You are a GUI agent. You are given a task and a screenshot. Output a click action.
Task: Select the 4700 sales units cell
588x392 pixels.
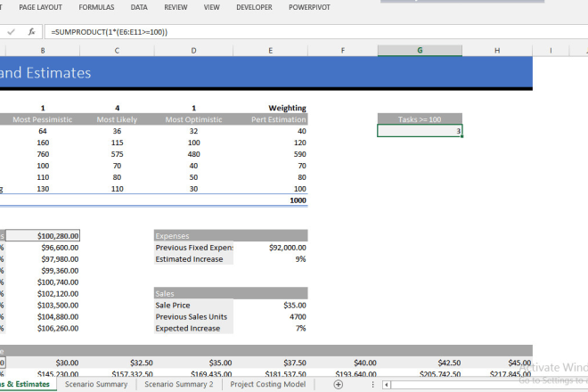click(x=270, y=317)
